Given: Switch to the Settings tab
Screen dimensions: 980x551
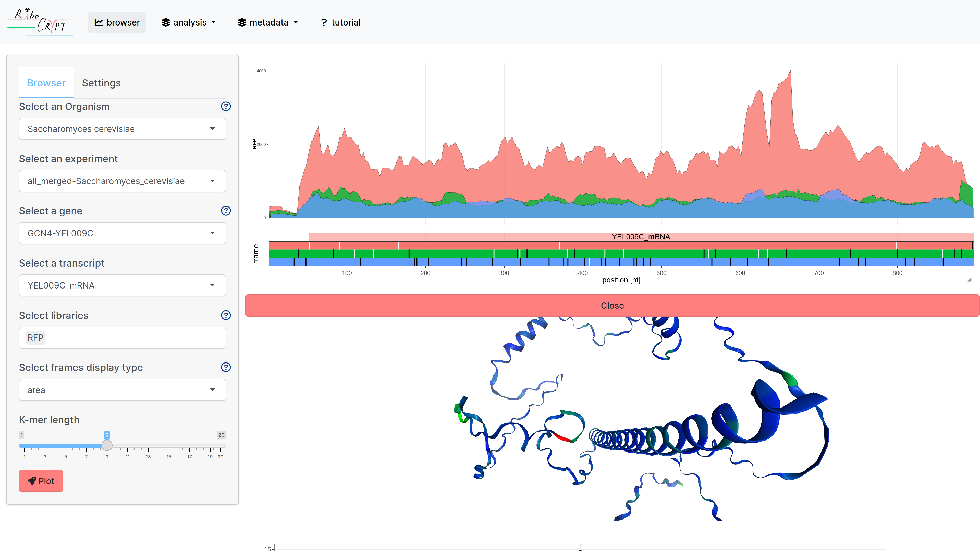Looking at the screenshot, I should click(x=101, y=83).
